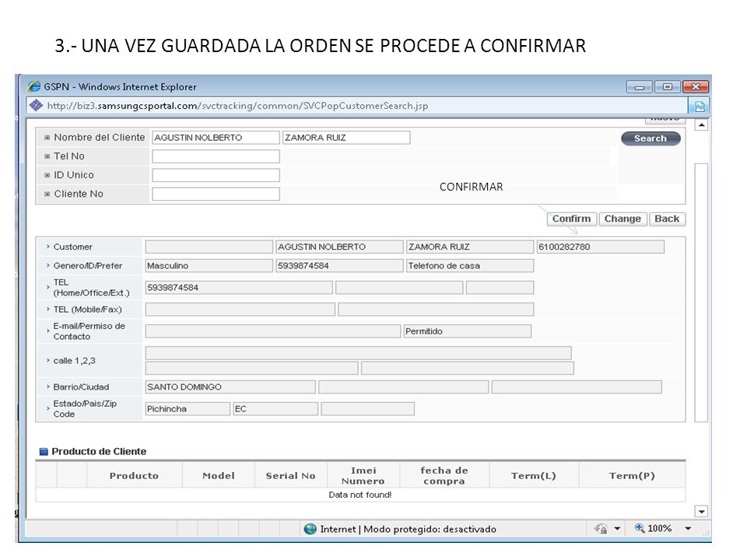Click the Customer row arrow marker
The image size is (747, 560).
(47, 247)
